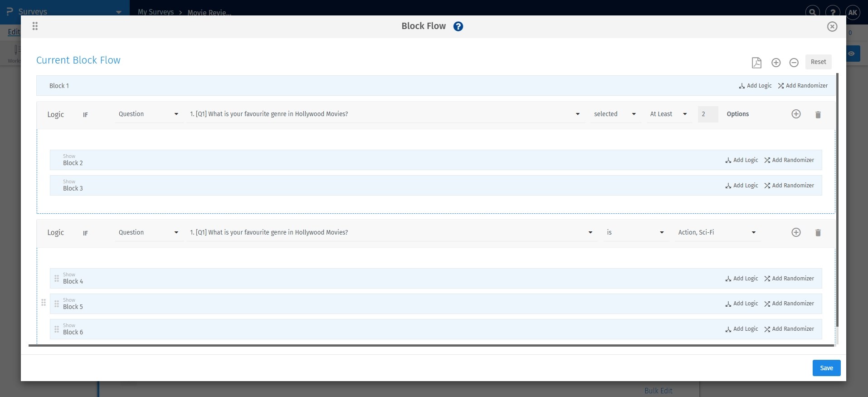Open the second logic Q1 question dropdown
The image size is (868, 397).
point(391,233)
